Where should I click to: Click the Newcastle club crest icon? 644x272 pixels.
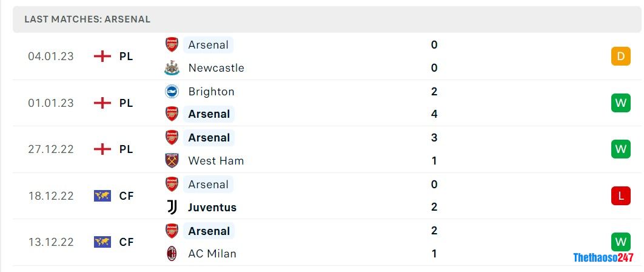point(172,68)
